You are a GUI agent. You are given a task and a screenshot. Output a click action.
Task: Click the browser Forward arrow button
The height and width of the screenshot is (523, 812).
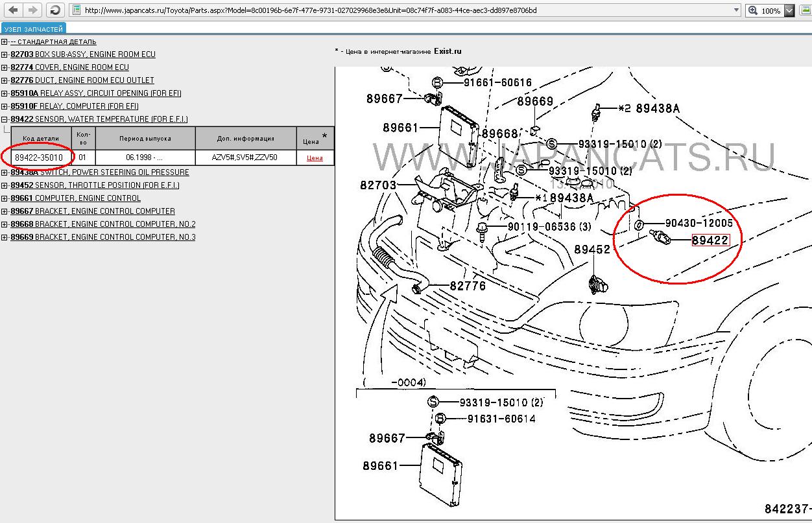32,10
